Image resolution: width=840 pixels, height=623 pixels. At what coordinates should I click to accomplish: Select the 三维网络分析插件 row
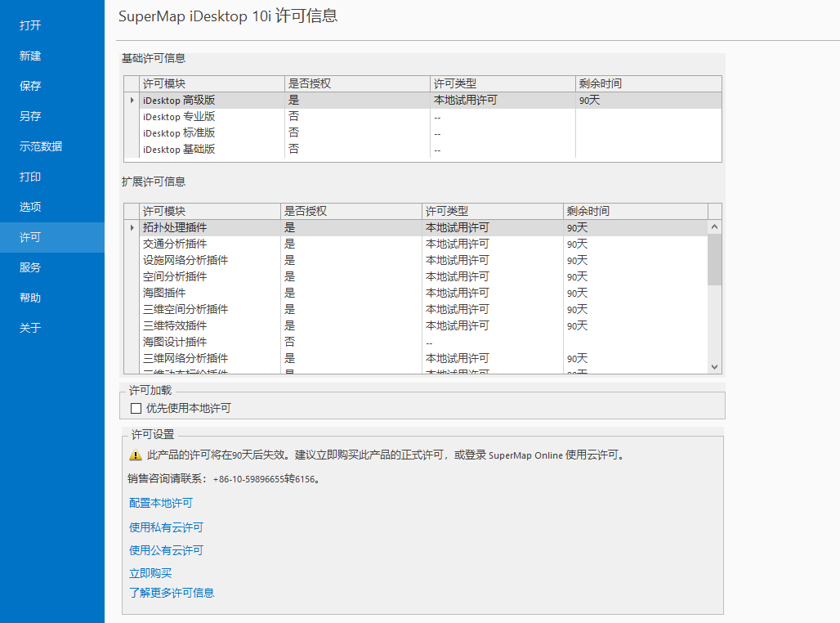click(x=416, y=359)
